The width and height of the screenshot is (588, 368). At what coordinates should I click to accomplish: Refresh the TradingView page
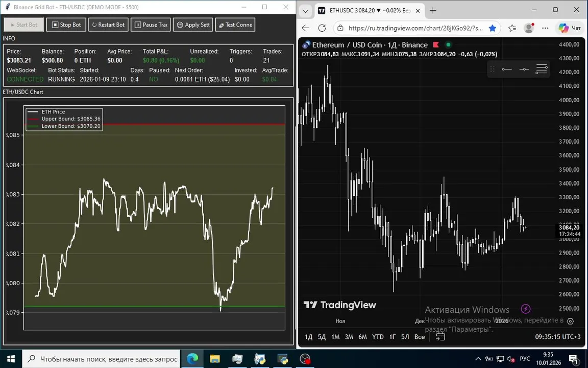(x=322, y=28)
